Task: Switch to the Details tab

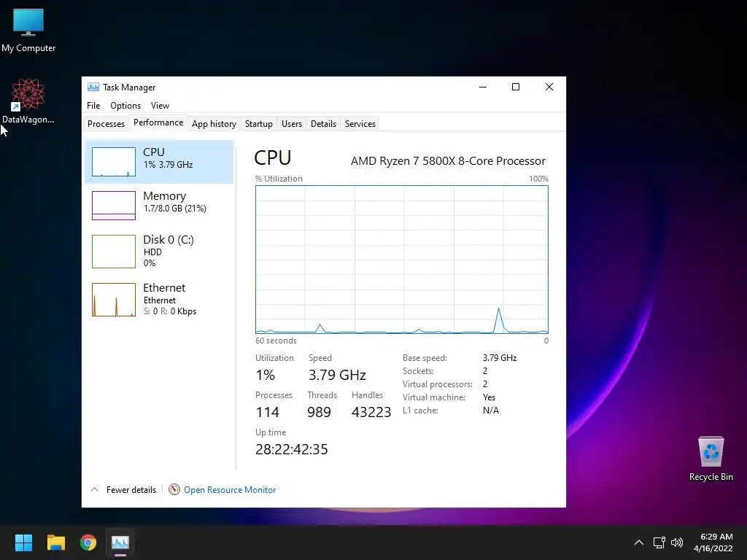Action: (323, 124)
